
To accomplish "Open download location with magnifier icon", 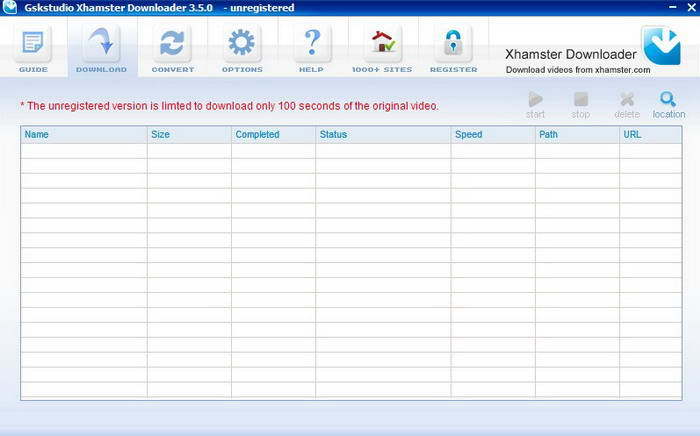I will (668, 105).
